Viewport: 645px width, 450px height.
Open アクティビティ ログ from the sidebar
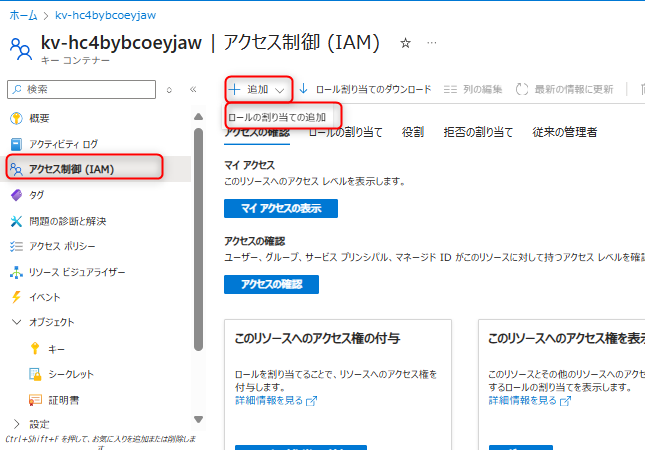tap(64, 144)
